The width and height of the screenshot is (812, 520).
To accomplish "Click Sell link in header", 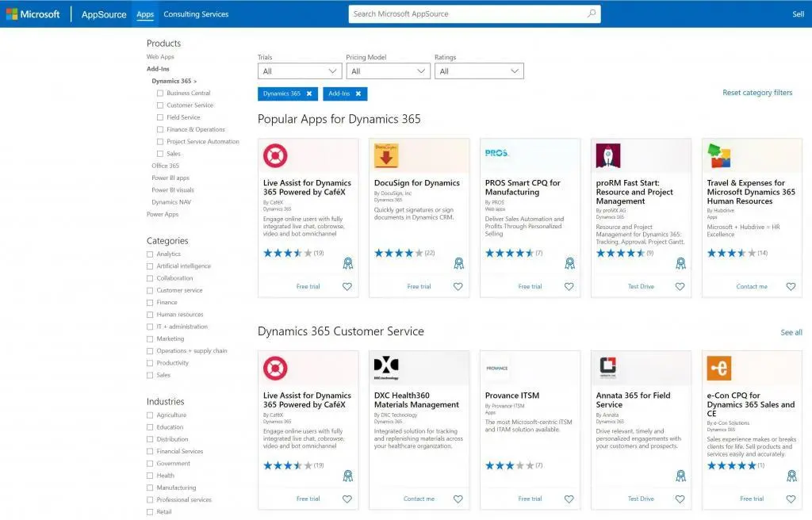I will (x=798, y=14).
